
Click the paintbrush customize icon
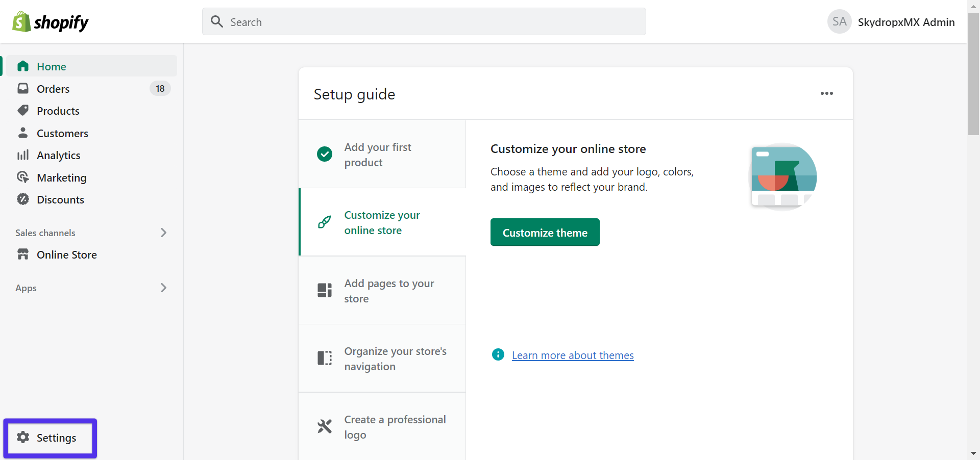click(325, 222)
